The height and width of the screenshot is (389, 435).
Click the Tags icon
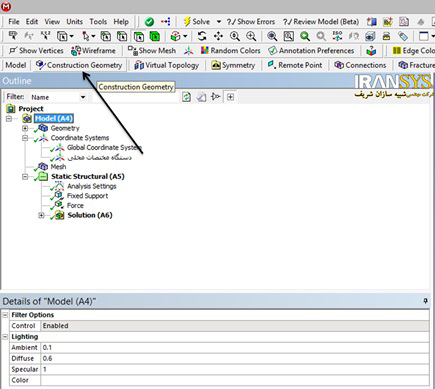[403, 36]
